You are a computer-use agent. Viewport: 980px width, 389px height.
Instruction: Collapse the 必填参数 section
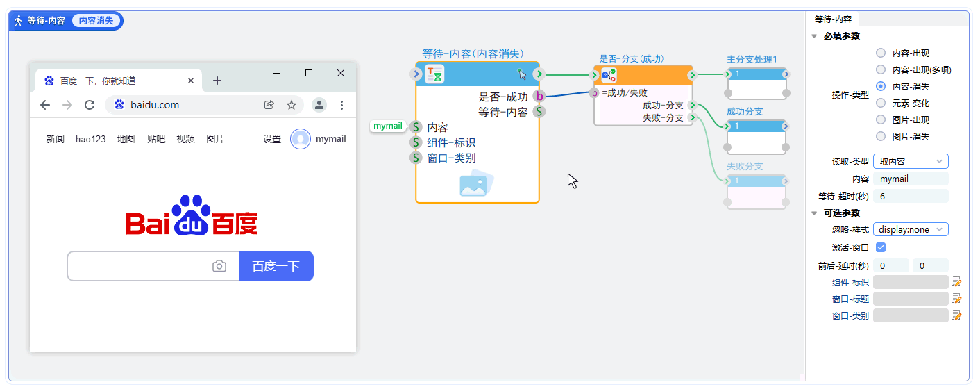click(x=814, y=36)
